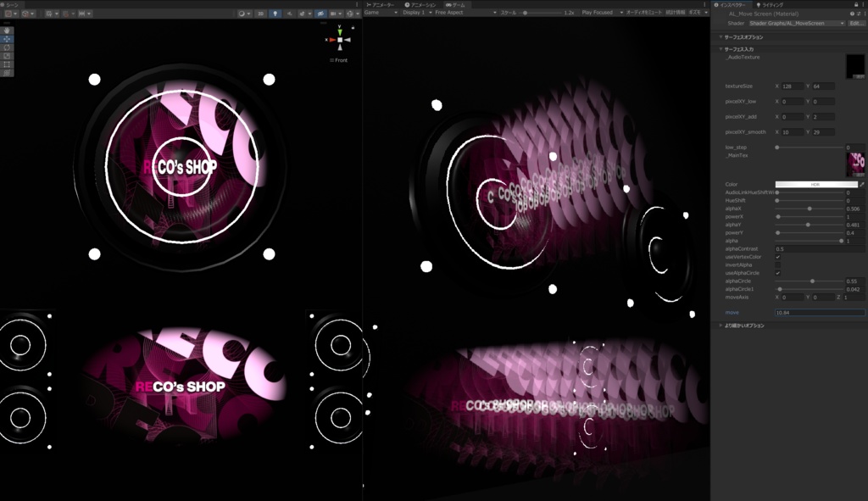Toggle 2D view mode in Scene

click(x=260, y=14)
